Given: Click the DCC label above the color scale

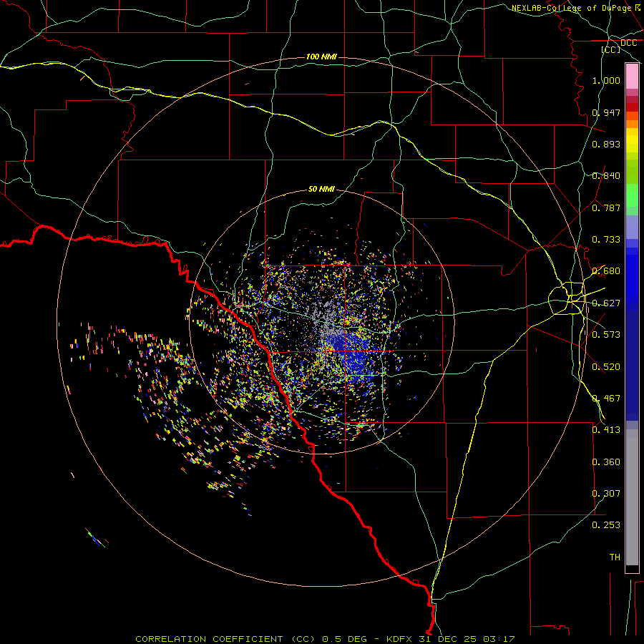Looking at the screenshot, I should coord(628,43).
